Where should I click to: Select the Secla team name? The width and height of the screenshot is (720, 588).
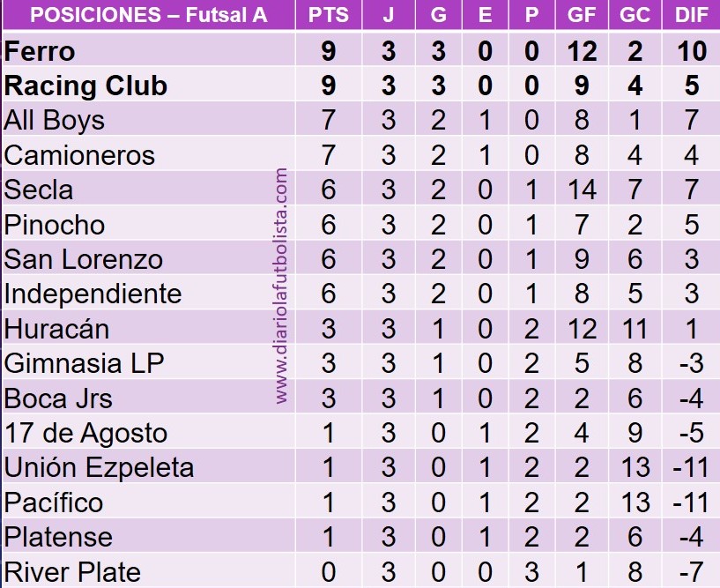(39, 190)
